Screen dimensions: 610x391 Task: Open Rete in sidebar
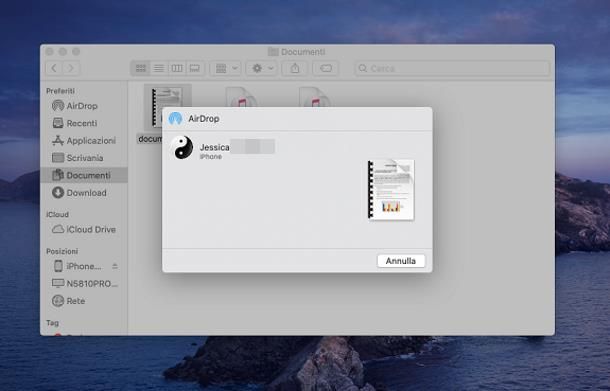[x=68, y=301]
